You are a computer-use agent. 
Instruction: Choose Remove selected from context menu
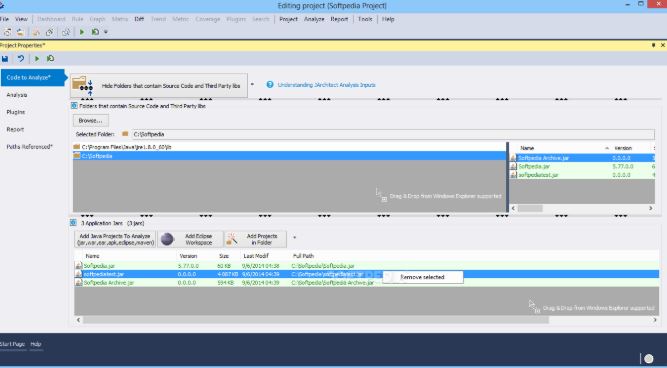tap(422, 277)
